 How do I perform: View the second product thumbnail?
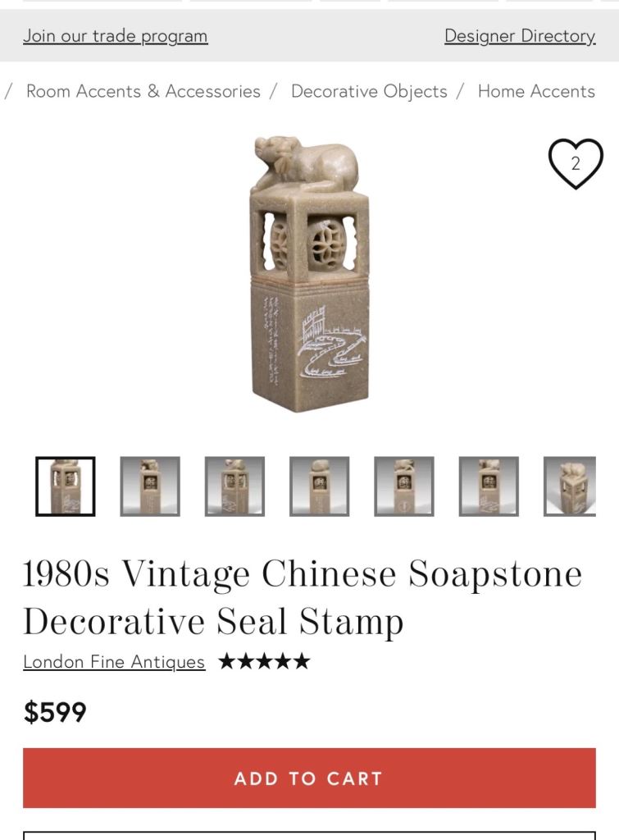click(150, 486)
